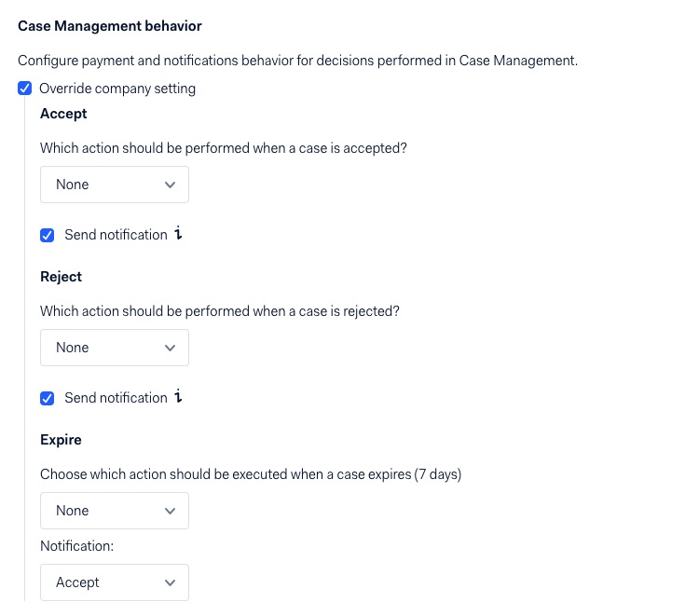Screen dimensions: 685x616
Task: Toggle the Send notification checkbox under Reject
Action: [x=48, y=398]
